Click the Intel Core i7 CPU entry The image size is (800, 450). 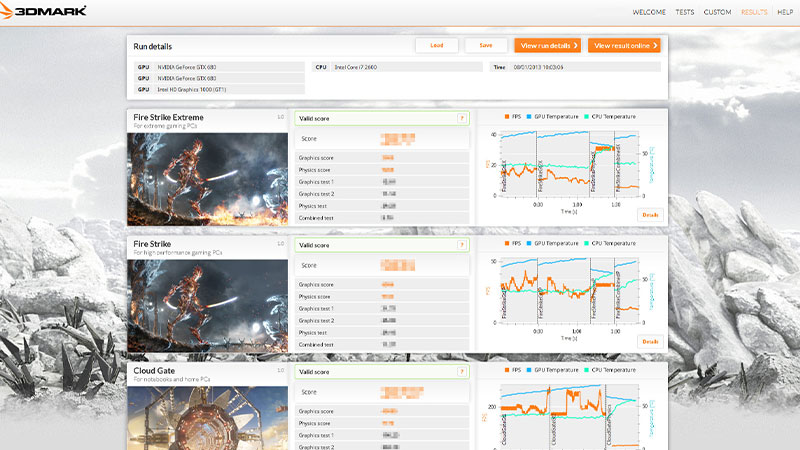tap(397, 67)
